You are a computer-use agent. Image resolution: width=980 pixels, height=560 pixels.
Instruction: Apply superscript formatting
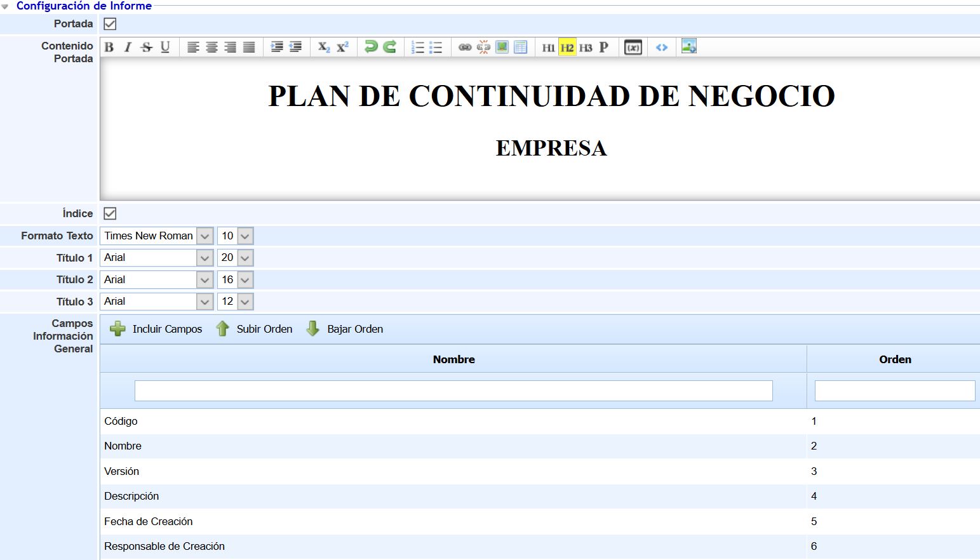[342, 46]
